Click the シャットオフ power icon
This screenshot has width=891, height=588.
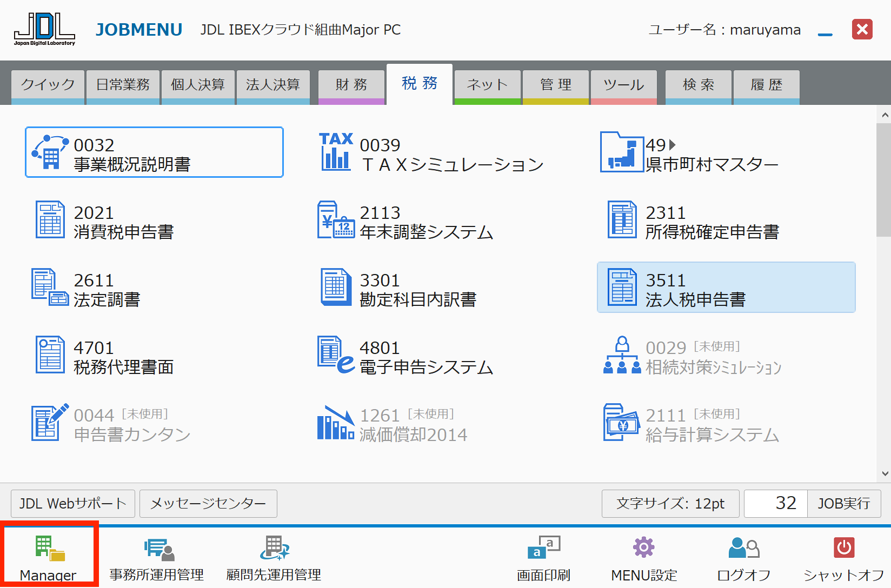pos(844,547)
